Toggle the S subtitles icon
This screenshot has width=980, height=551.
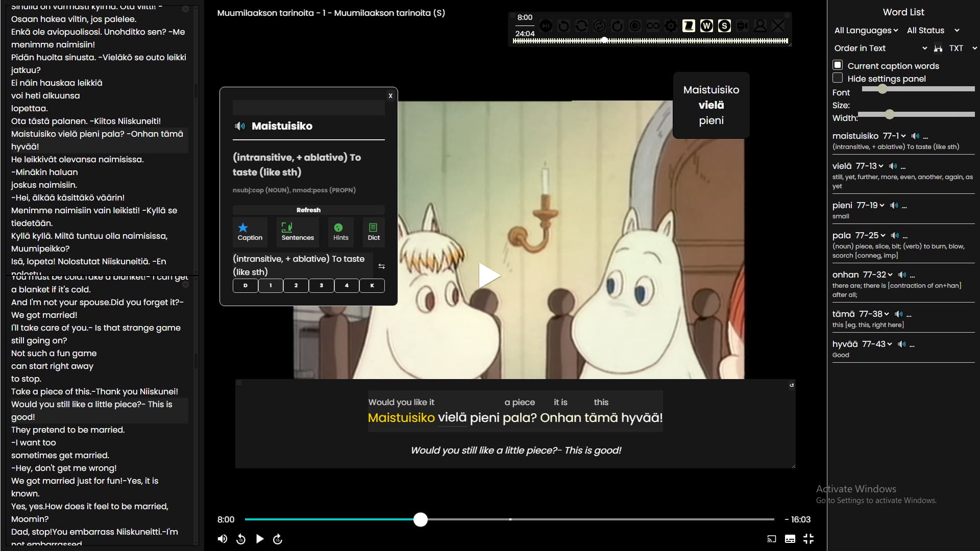(724, 26)
